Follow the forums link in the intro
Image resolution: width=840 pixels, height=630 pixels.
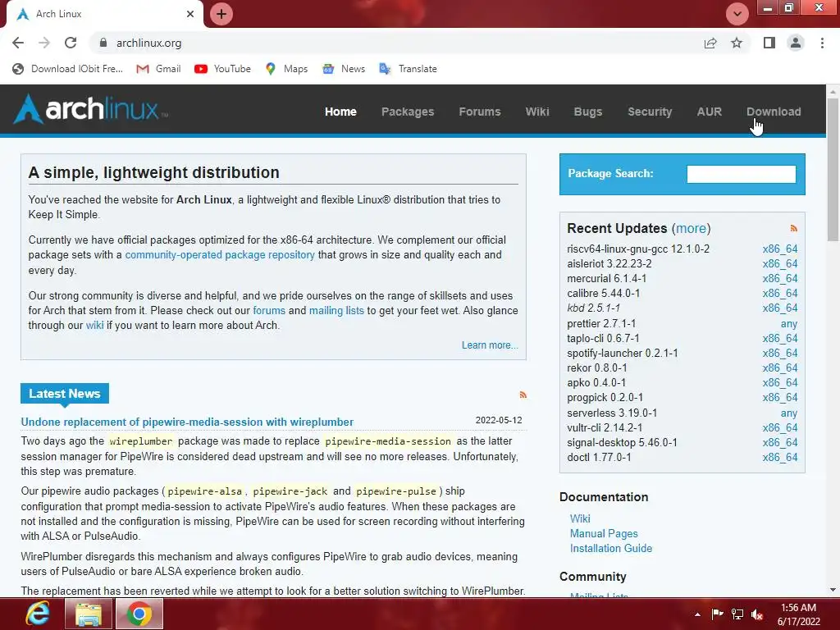pyautogui.click(x=269, y=311)
